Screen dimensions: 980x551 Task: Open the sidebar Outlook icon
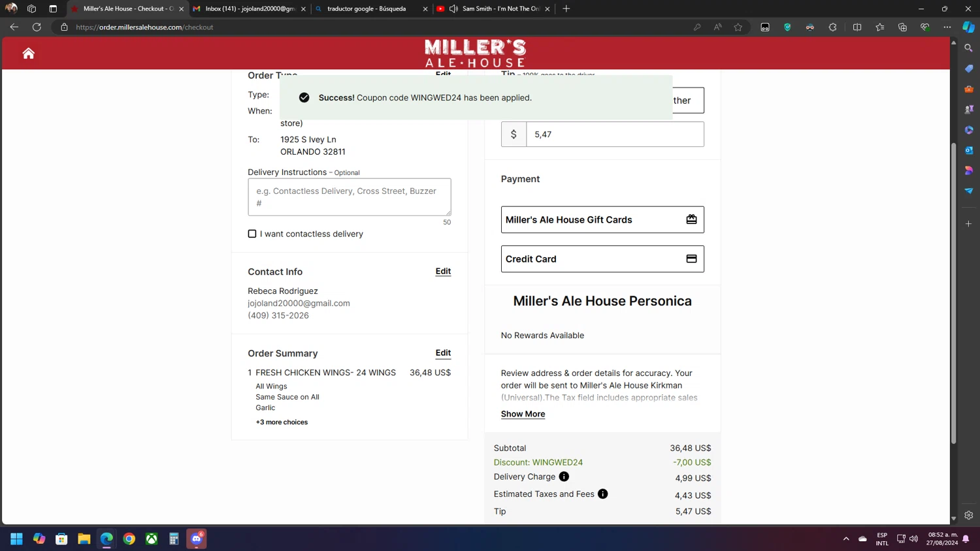pos(969,150)
